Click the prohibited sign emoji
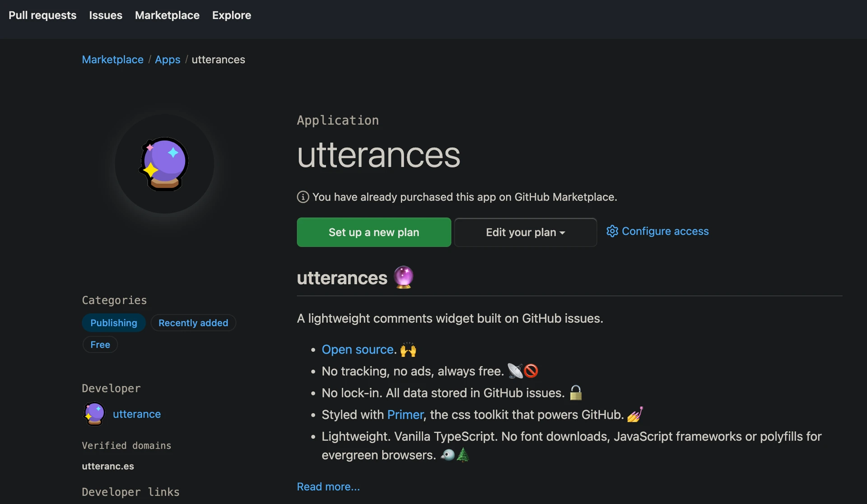 pyautogui.click(x=531, y=371)
